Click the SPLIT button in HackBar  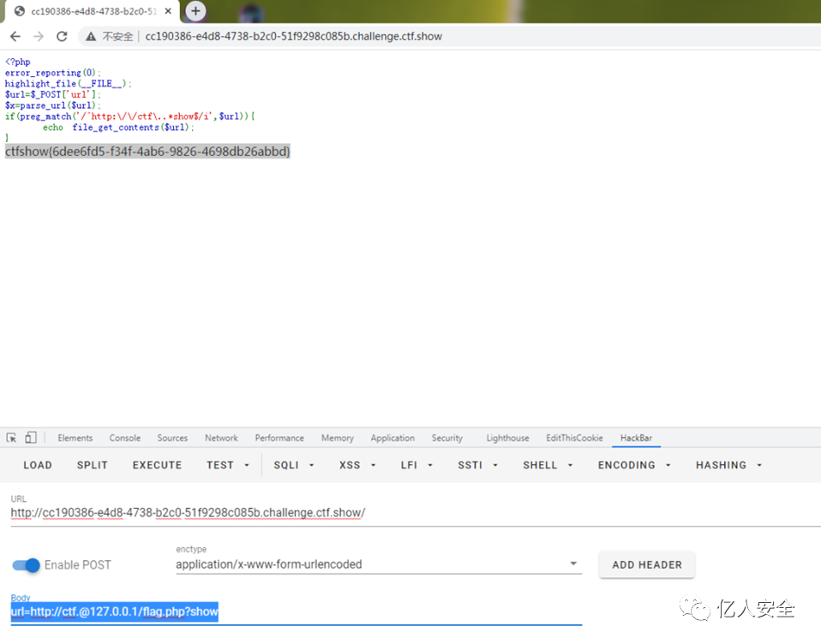pyautogui.click(x=93, y=465)
